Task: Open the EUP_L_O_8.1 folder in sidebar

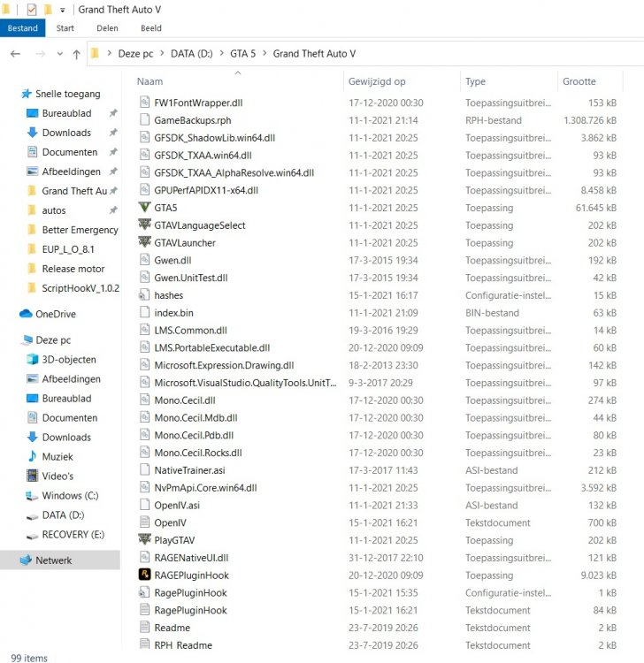Action: pos(68,249)
